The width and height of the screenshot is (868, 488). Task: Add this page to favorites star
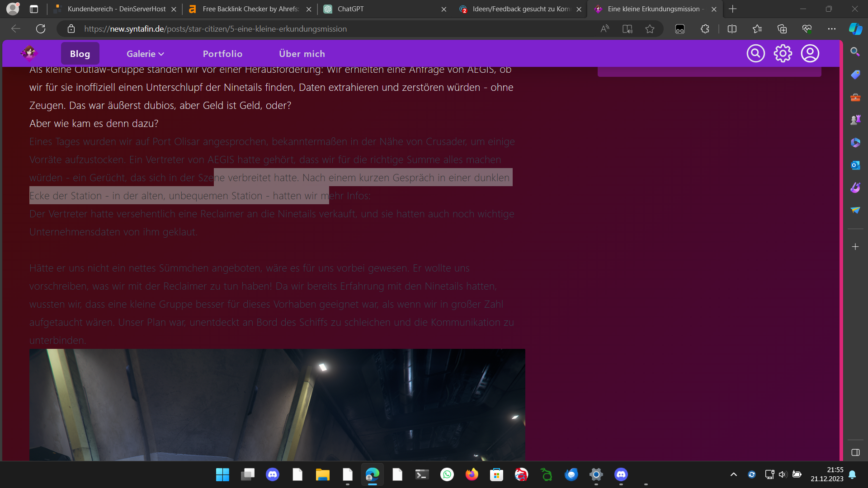pyautogui.click(x=650, y=29)
